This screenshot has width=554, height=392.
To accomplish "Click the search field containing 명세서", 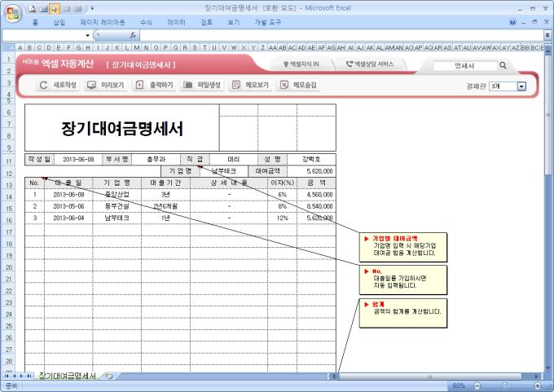I will pyautogui.click(x=464, y=65).
